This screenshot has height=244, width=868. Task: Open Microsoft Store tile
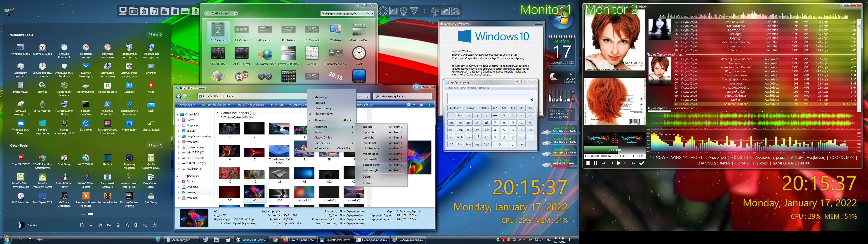[108, 87]
